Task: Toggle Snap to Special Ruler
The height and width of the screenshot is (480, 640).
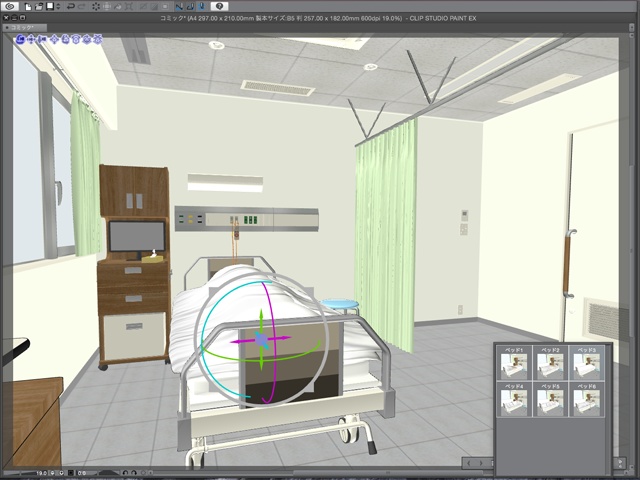Action: [190, 7]
